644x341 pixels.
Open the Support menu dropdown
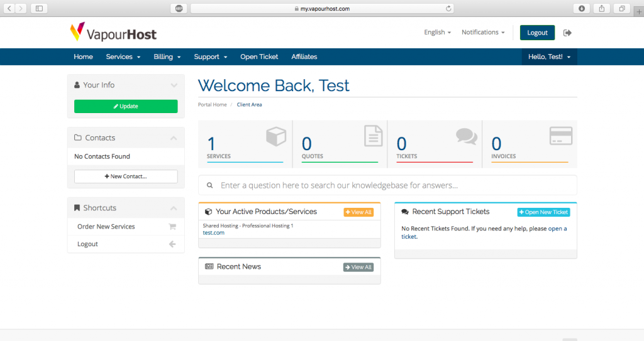211,57
